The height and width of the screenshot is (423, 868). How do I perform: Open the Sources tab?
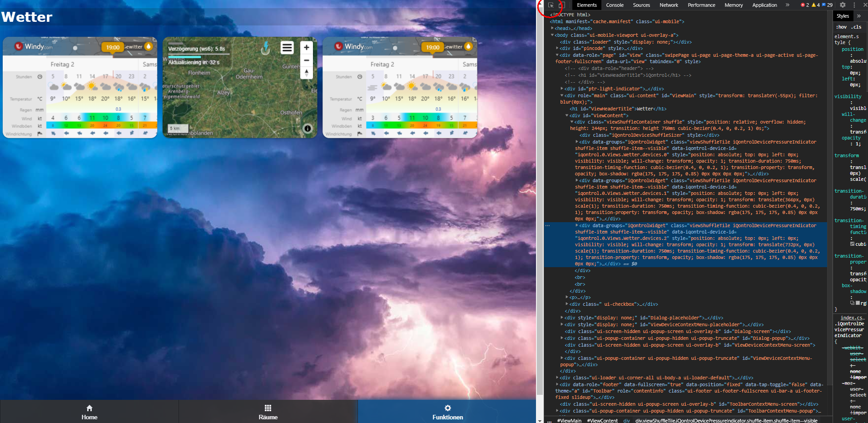(x=641, y=5)
